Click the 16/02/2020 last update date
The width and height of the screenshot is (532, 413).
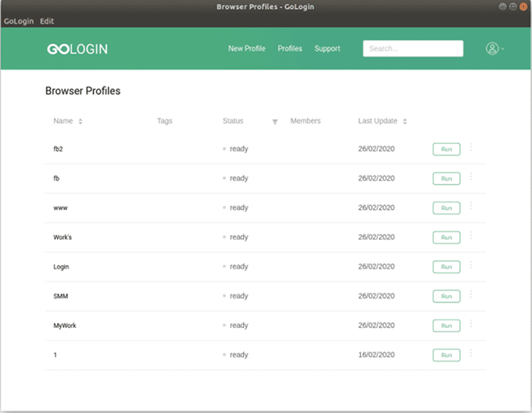click(x=376, y=355)
